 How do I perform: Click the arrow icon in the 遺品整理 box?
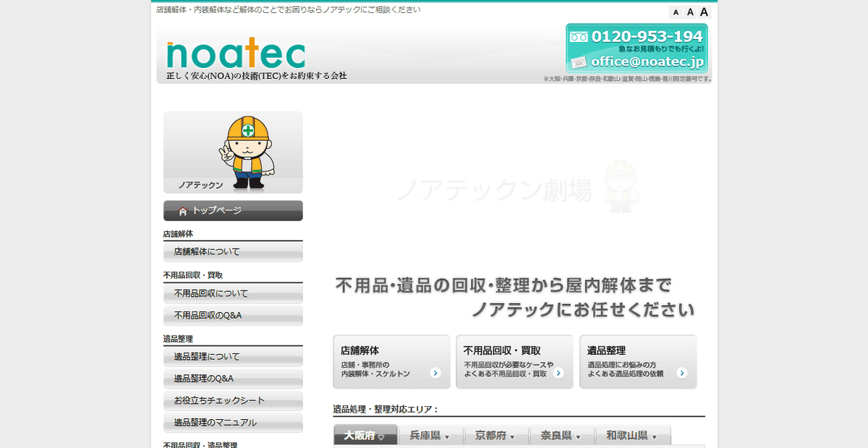(681, 374)
